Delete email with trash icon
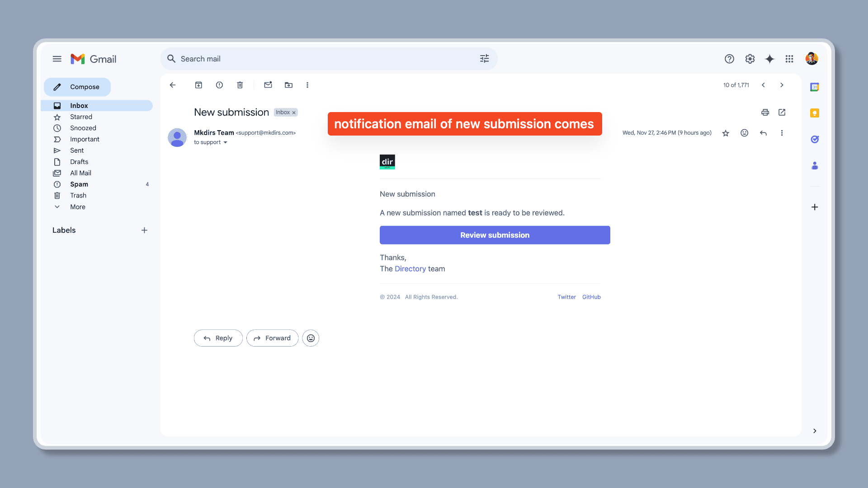This screenshot has height=488, width=868. point(240,85)
